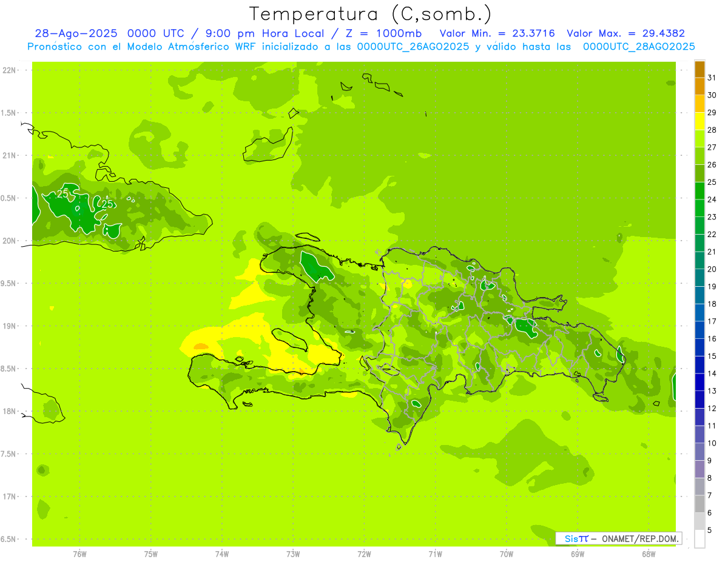Image resolution: width=728 pixels, height=562 pixels.
Task: Click the longitude label '75W'
Action: pos(150,554)
